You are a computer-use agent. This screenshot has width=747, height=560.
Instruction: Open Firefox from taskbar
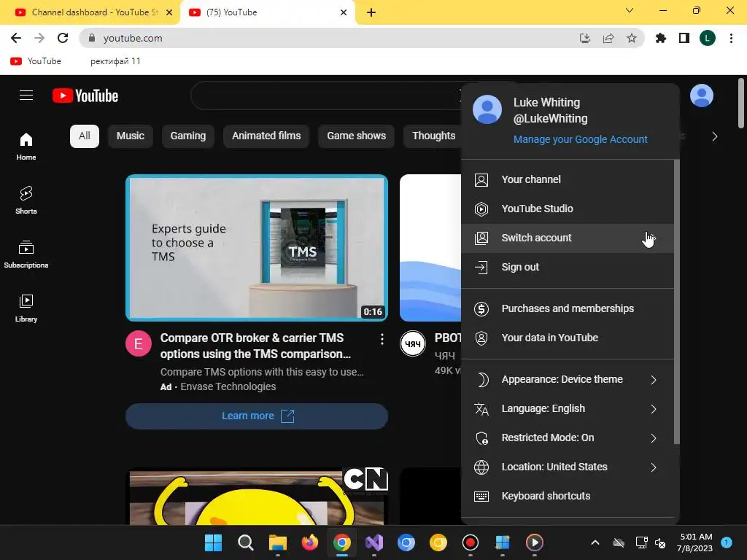(309, 542)
